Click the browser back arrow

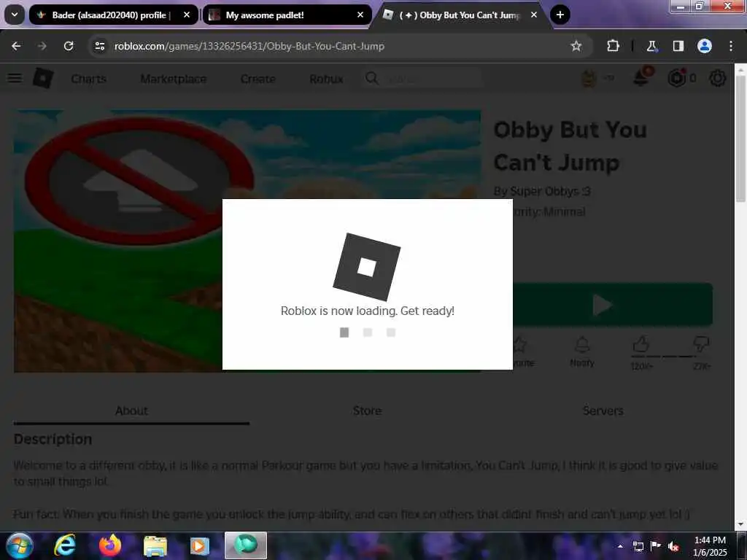coord(16,46)
